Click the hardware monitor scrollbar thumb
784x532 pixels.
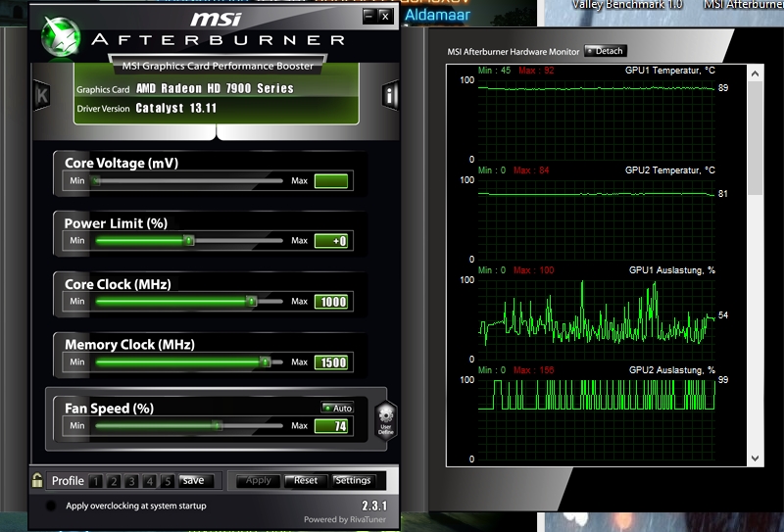755,138
